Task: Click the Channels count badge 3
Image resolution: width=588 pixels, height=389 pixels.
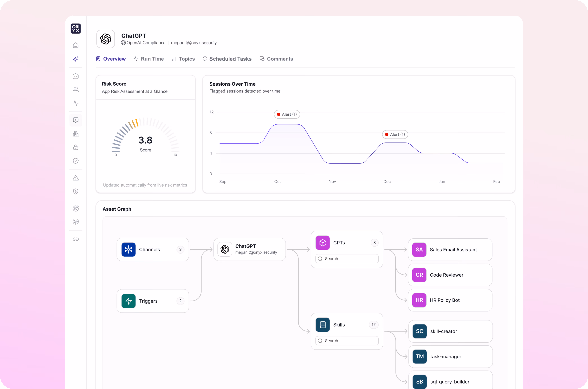Action: point(180,249)
